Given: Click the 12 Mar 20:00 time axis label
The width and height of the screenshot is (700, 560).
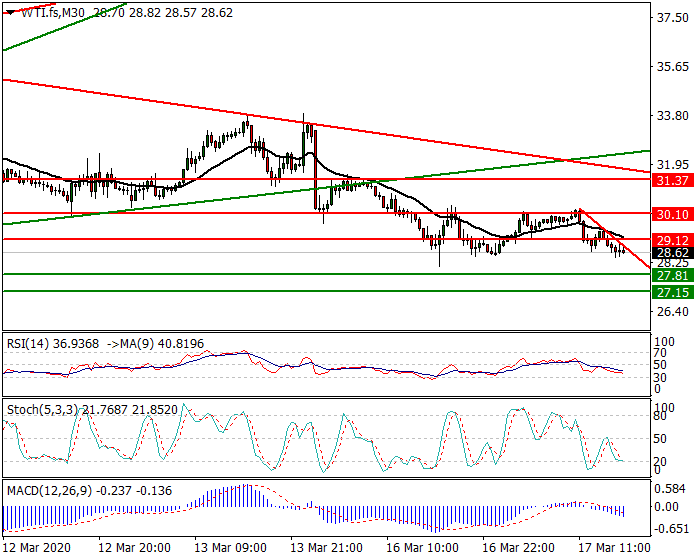Looking at the screenshot, I should coord(134,547).
